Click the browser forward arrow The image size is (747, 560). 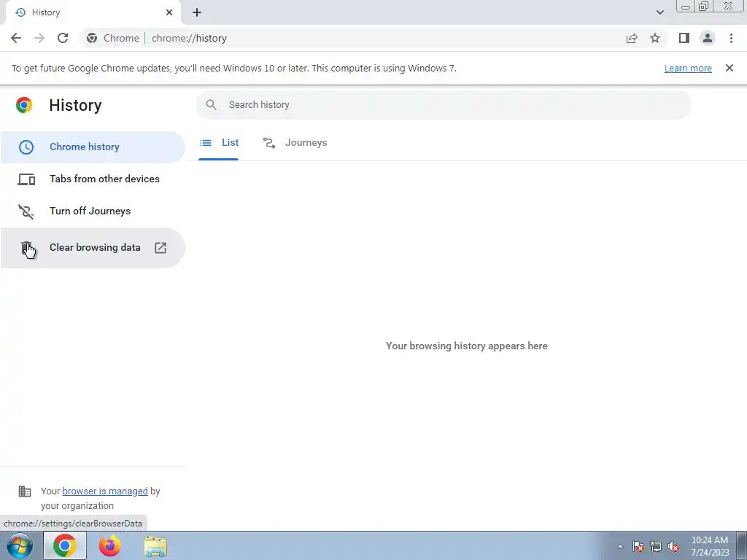(39, 38)
